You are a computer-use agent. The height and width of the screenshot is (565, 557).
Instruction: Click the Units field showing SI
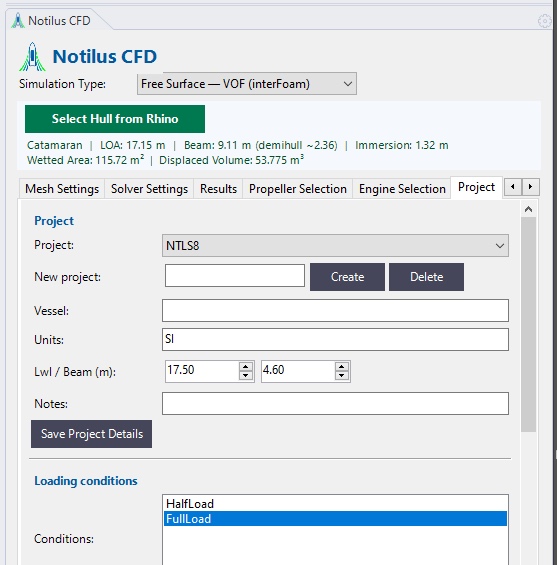tap(335, 339)
